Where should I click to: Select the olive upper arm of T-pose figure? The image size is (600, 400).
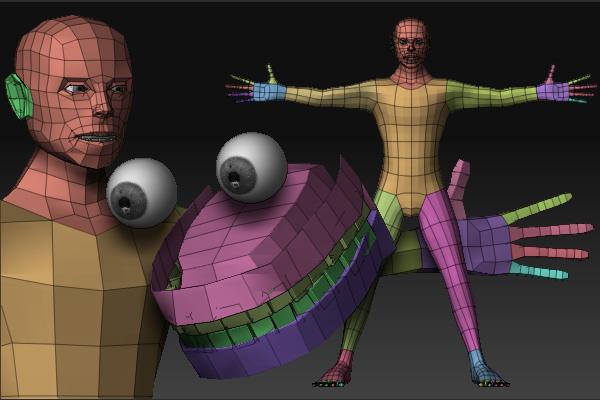[492, 92]
